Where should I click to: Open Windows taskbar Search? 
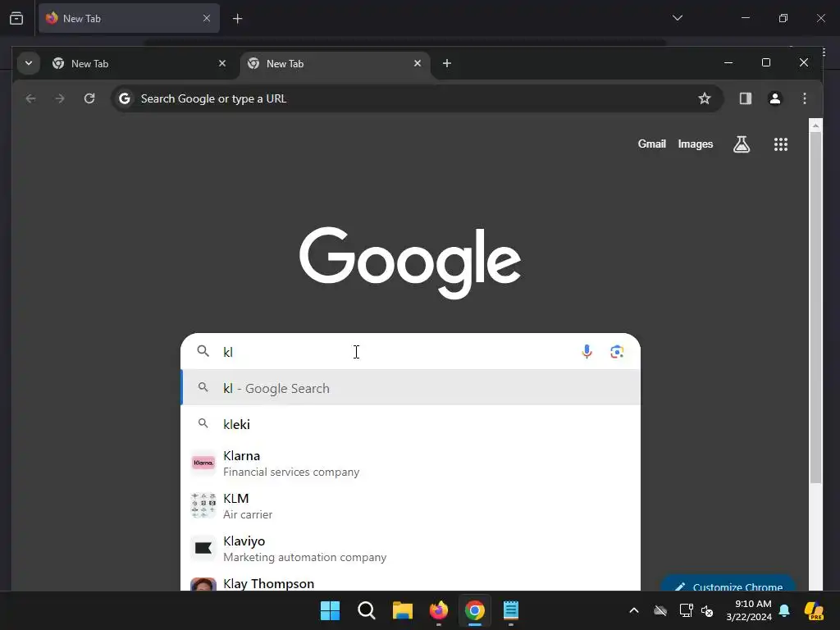coord(367,610)
